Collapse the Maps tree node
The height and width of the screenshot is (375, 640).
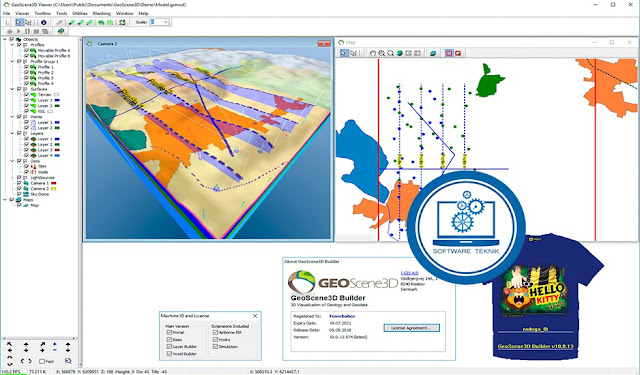point(5,200)
